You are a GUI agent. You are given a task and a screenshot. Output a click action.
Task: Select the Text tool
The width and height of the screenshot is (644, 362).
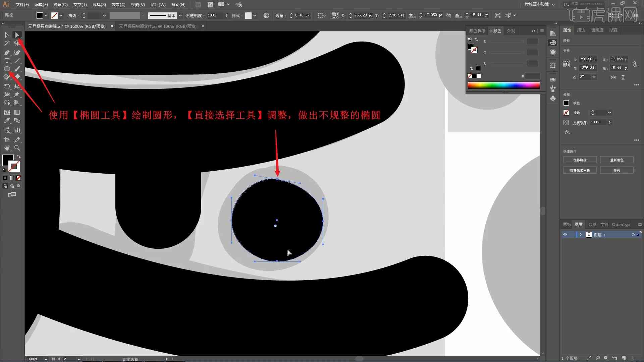click(x=7, y=61)
